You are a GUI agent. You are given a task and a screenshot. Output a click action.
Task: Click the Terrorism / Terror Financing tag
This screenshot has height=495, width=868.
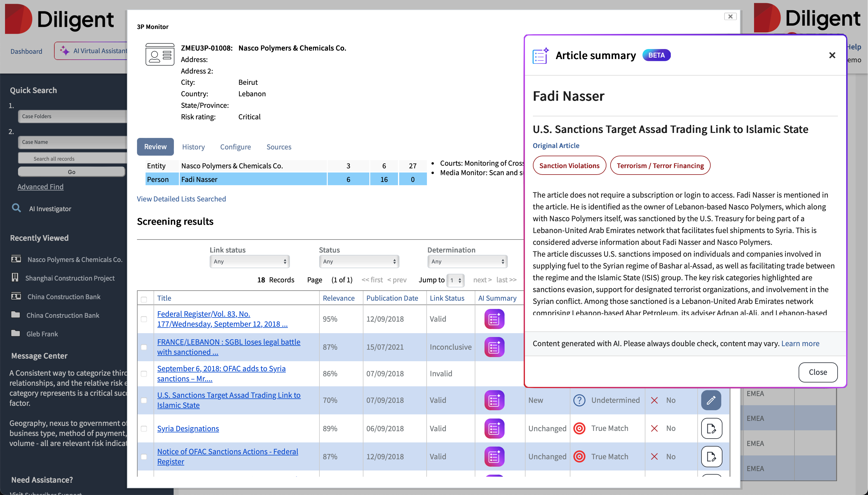pos(660,165)
